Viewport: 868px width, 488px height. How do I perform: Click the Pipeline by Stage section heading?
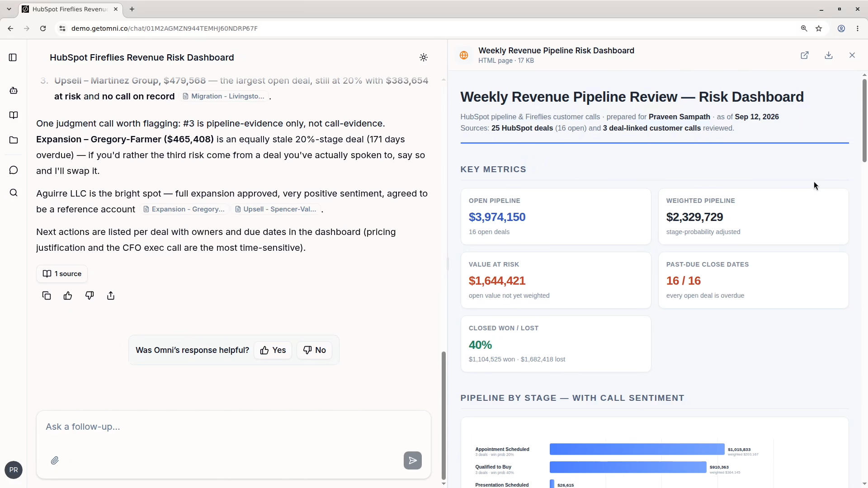[x=572, y=398]
